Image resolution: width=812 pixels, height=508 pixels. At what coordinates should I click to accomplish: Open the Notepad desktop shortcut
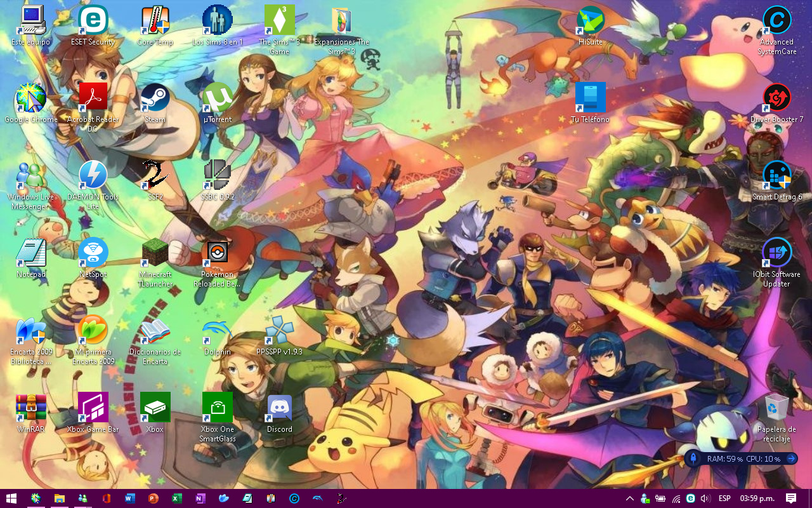31,258
